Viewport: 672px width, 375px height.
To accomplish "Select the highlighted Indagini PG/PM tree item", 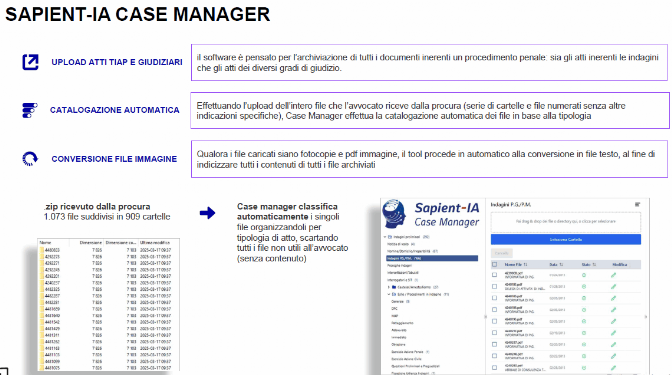I will [x=432, y=258].
